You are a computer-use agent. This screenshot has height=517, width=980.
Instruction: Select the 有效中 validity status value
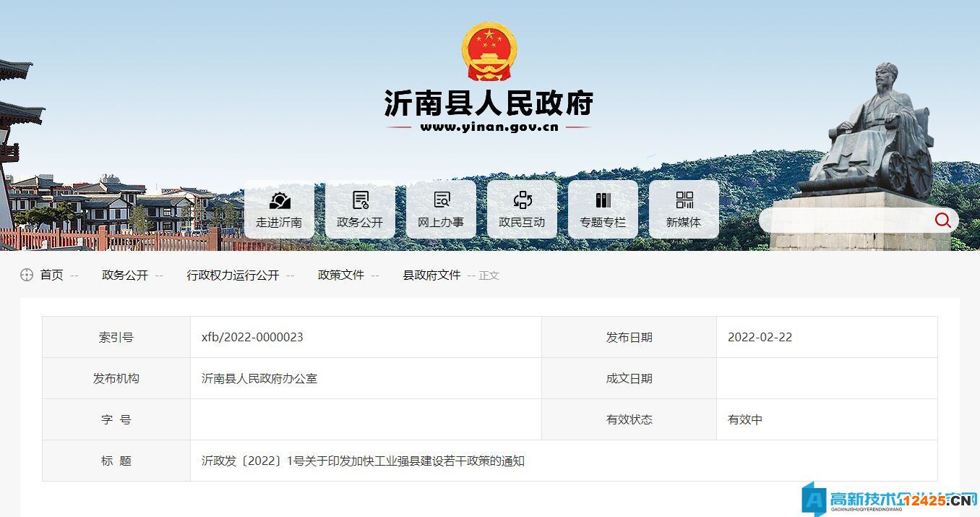(745, 419)
